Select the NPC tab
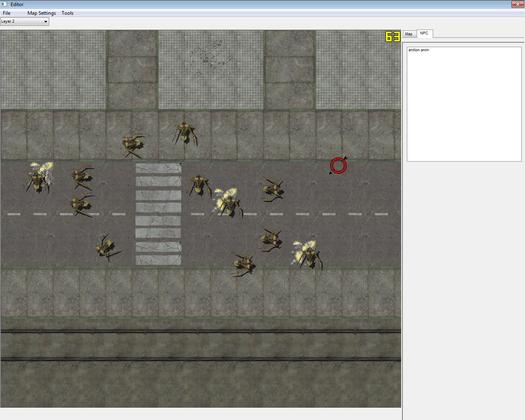 [425, 33]
